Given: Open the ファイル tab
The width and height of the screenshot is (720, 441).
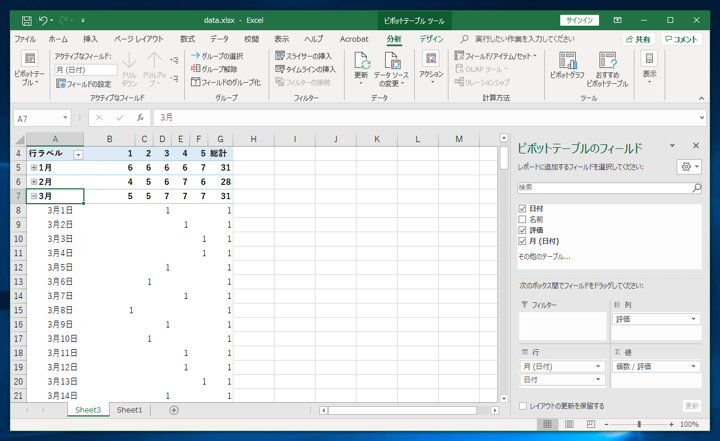Looking at the screenshot, I should 25,39.
